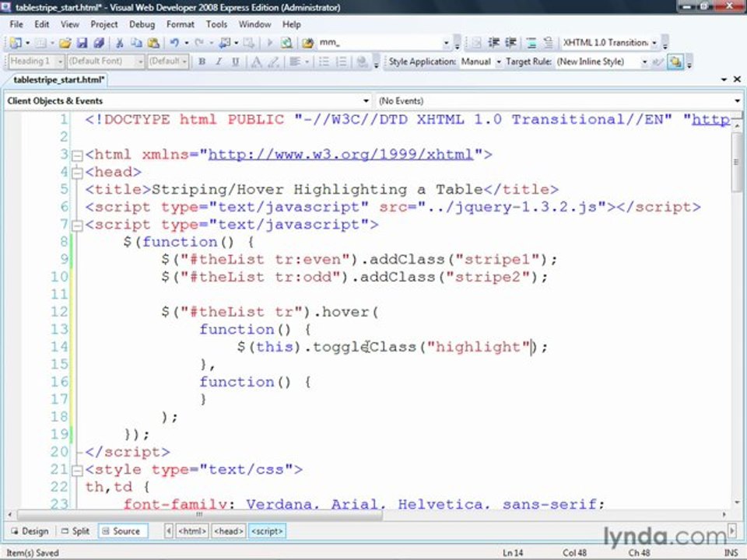Open the Edit menu
Viewport: 747px width, 560px height.
click(x=41, y=24)
